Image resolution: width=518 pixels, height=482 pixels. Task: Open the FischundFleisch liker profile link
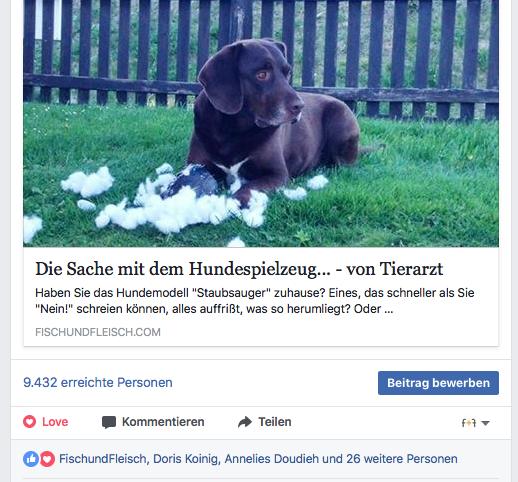(103, 459)
